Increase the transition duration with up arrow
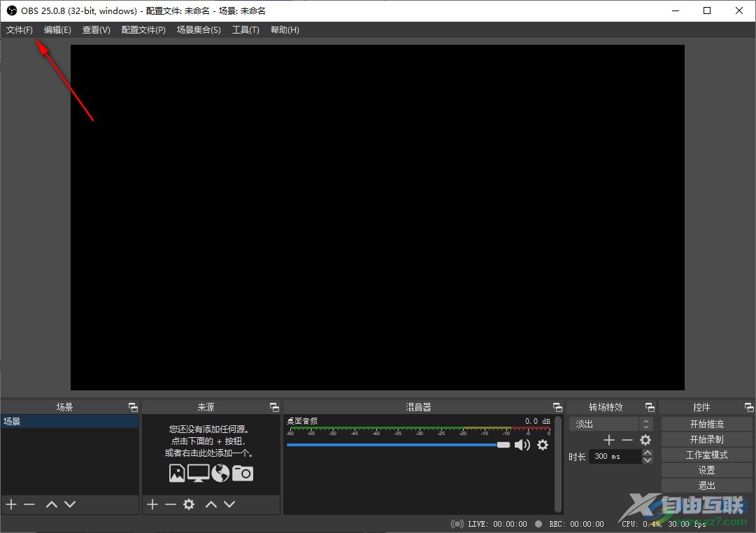This screenshot has width=756, height=533. 648,453
